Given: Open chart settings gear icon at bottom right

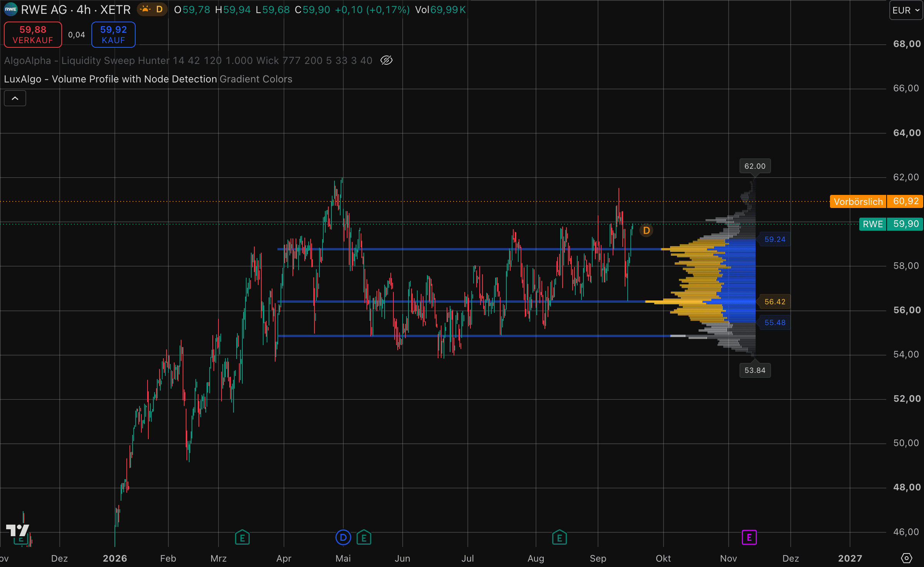Looking at the screenshot, I should click(x=907, y=558).
